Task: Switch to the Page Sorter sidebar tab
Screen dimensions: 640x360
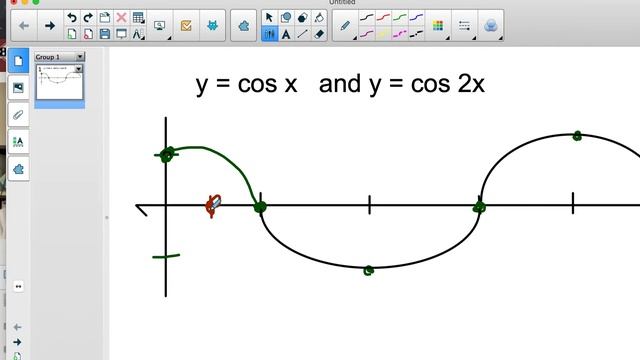Action: (18, 61)
